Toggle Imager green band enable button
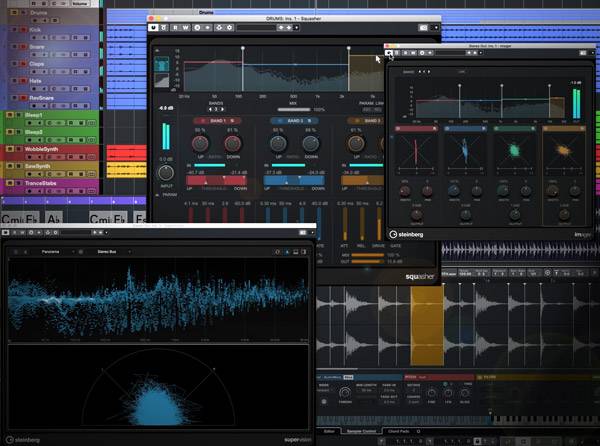This screenshot has width=600, height=446. tap(496, 129)
